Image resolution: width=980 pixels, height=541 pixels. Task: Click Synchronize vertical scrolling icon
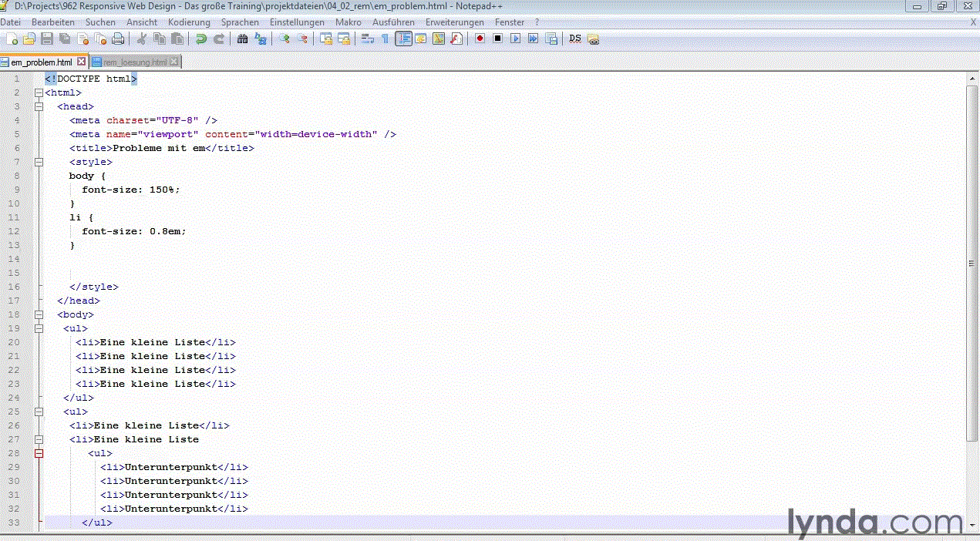[326, 39]
